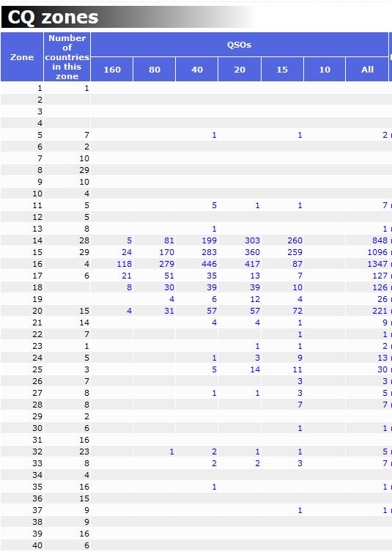Click the 1347 total QSOs for zone 16
This screenshot has width=392, height=560.
tap(377, 264)
